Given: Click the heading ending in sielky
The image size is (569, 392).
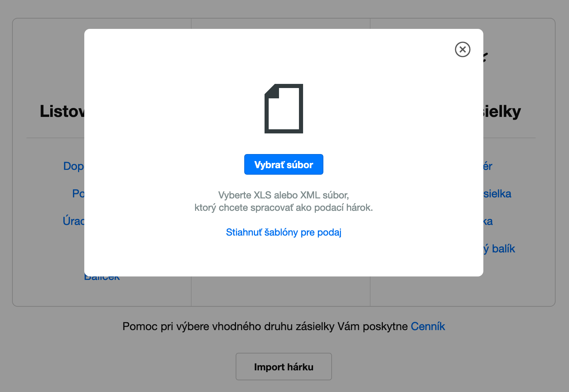Looking at the screenshot, I should (x=502, y=111).
